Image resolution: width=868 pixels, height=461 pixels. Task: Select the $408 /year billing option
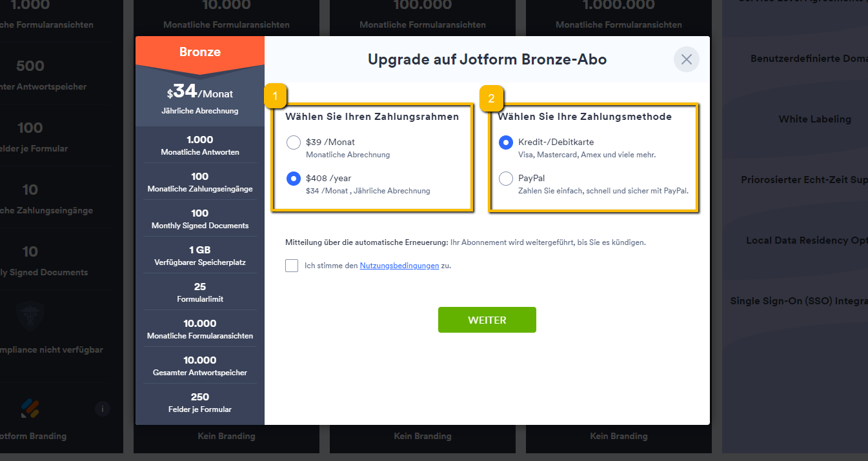(294, 179)
